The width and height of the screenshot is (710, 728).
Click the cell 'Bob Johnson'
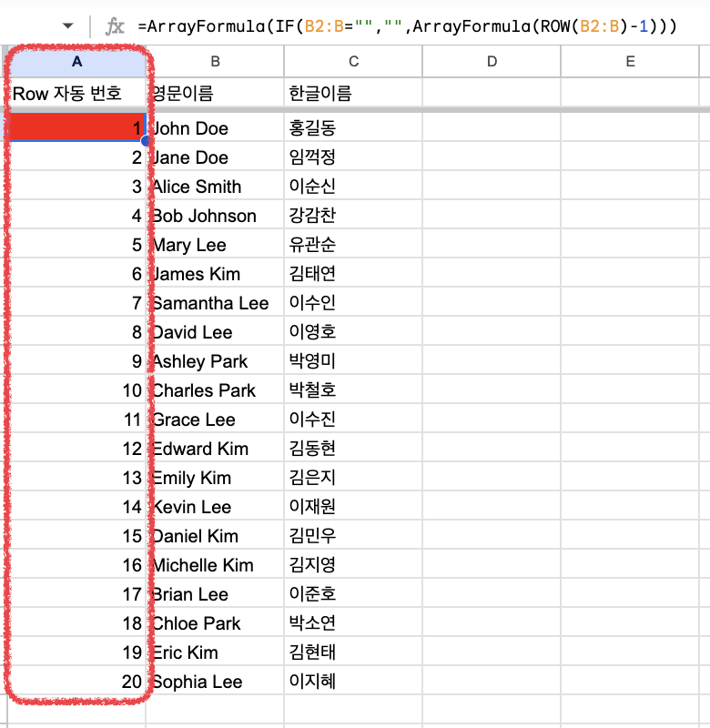[215, 216]
